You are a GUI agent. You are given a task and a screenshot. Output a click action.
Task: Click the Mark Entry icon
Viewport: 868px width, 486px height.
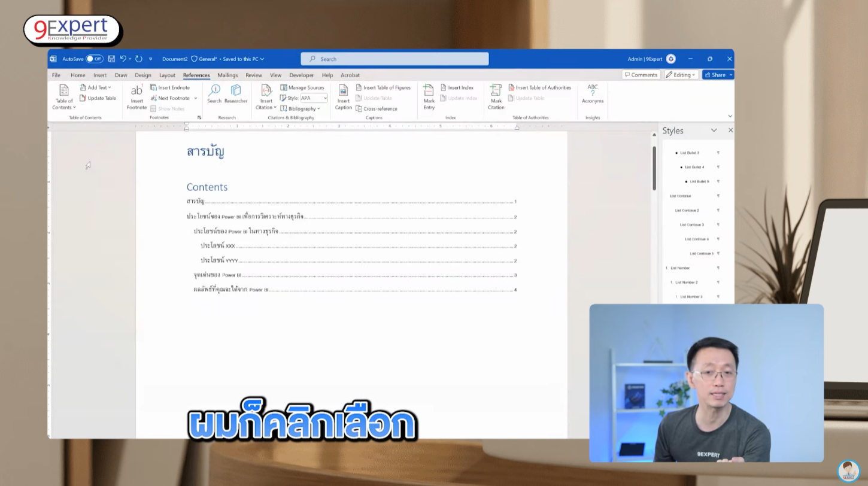pos(429,96)
